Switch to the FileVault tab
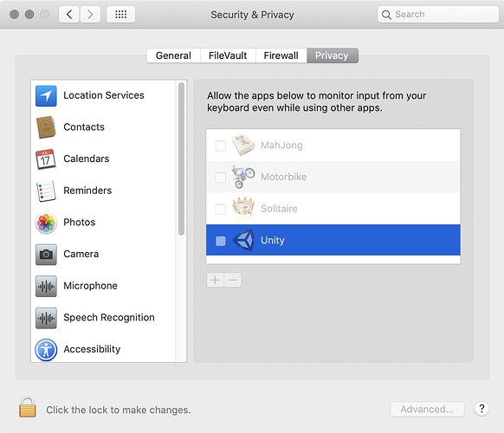The width and height of the screenshot is (504, 433). 228,55
